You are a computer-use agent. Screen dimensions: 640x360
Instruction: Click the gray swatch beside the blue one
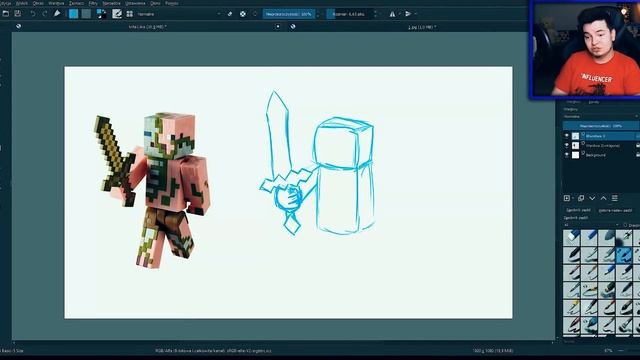click(86, 14)
